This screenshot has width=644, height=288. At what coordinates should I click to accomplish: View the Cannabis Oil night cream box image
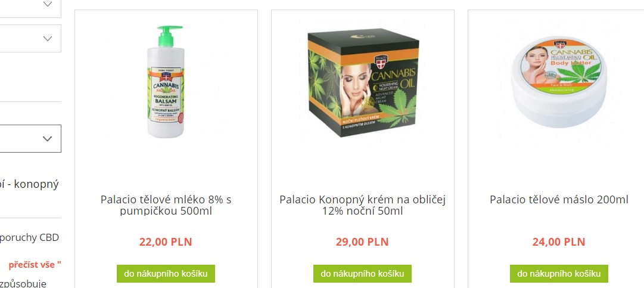click(363, 82)
